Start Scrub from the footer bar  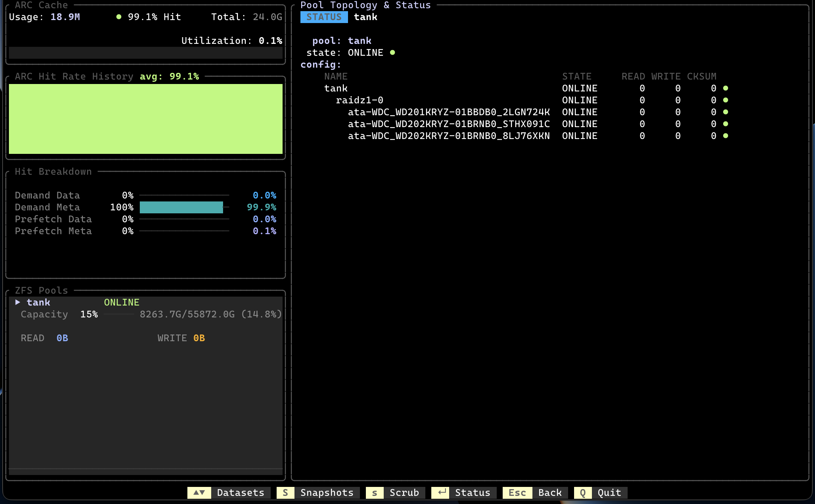coord(404,492)
